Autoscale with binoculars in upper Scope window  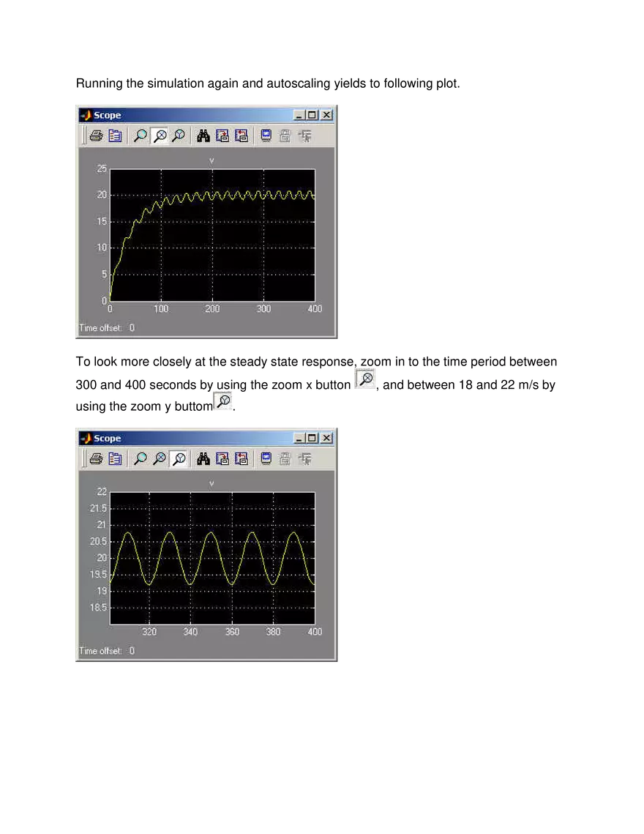pyautogui.click(x=203, y=136)
